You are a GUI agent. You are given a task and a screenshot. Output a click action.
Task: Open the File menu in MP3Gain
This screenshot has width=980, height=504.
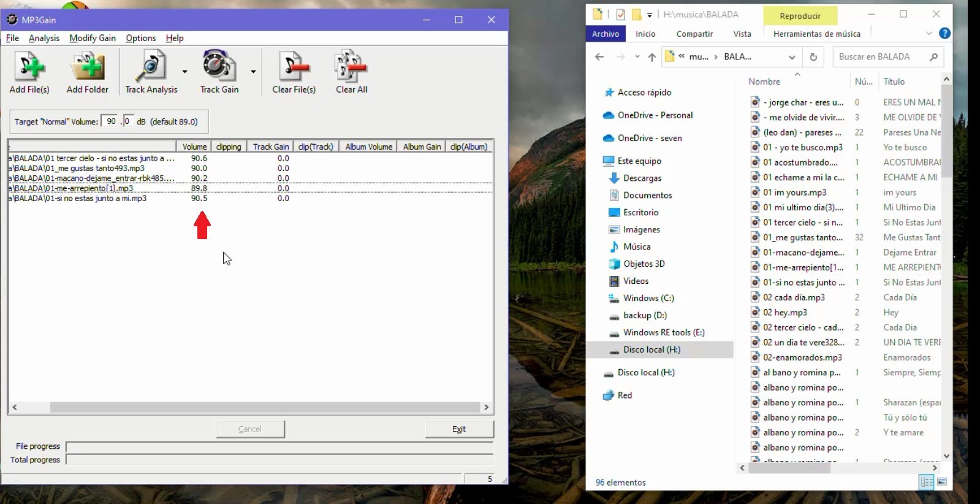pos(12,38)
